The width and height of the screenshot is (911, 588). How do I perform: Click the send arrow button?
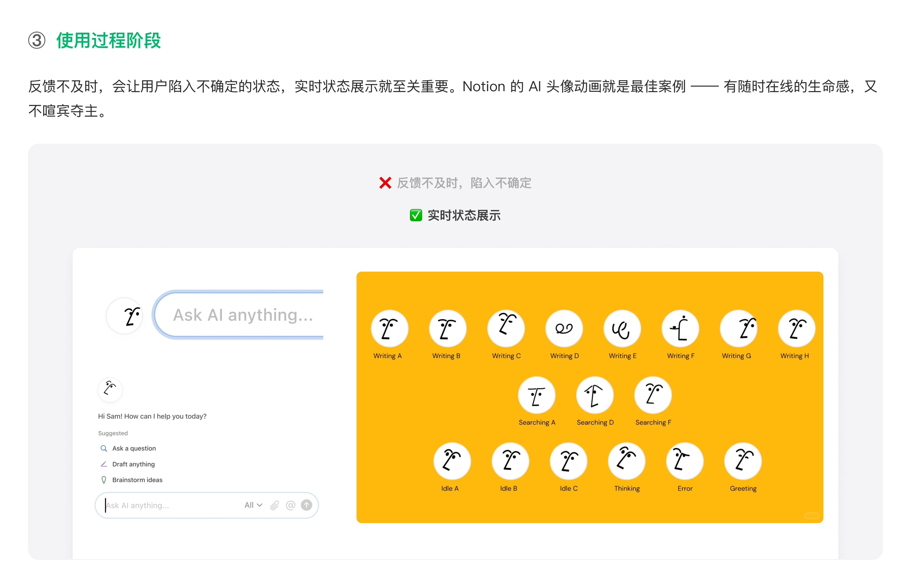coord(307,505)
